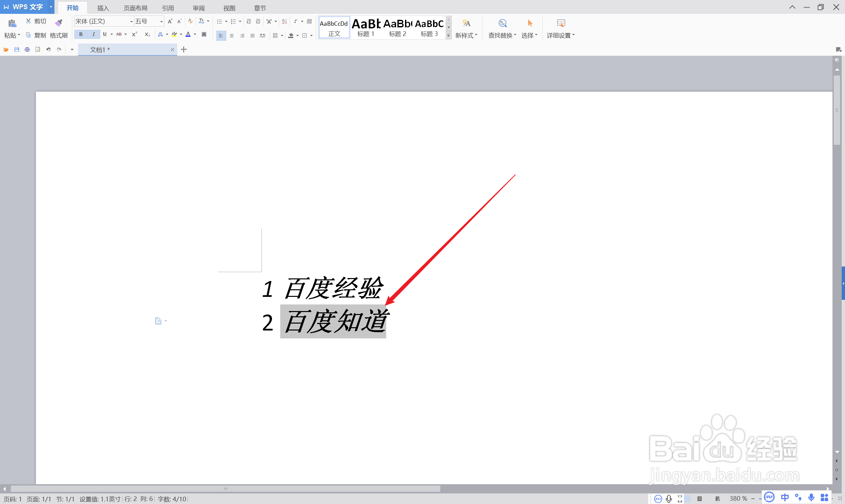Click the sort A-Z icon
The image size is (845, 504).
tap(285, 21)
